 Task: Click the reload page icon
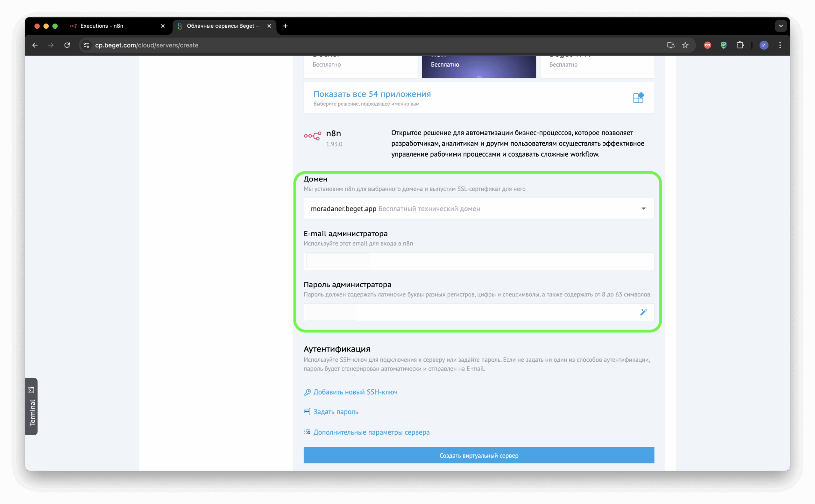tap(67, 45)
